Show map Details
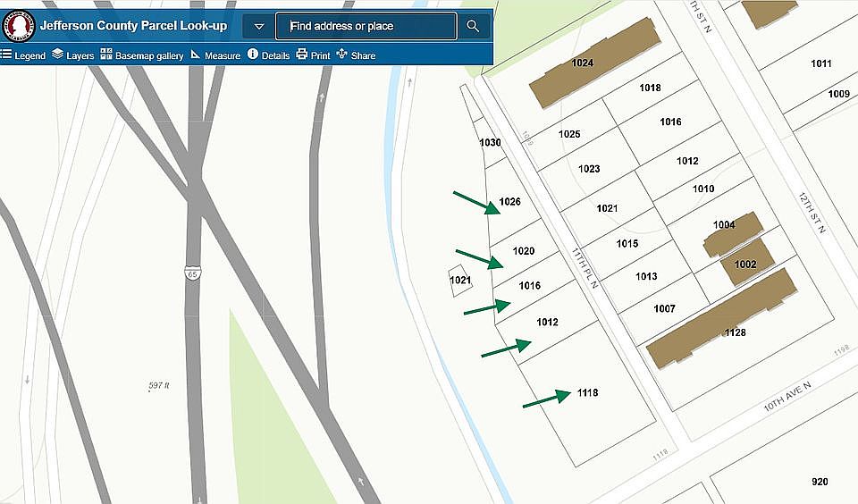 click(268, 55)
